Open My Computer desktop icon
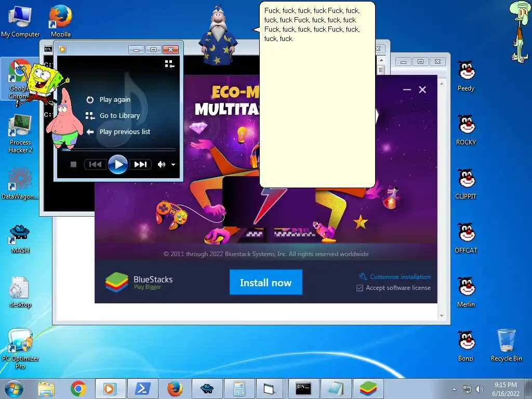Screen dimensions: 532x399 [x=20, y=21]
